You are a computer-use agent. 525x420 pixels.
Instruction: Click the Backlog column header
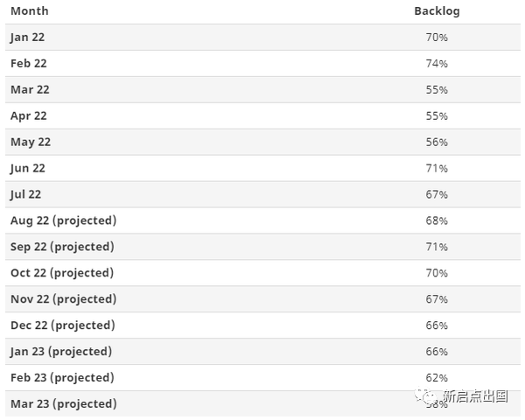coord(437,11)
